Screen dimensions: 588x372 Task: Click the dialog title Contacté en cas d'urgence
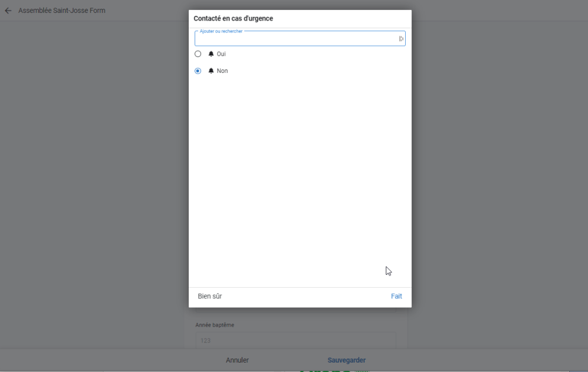click(233, 18)
